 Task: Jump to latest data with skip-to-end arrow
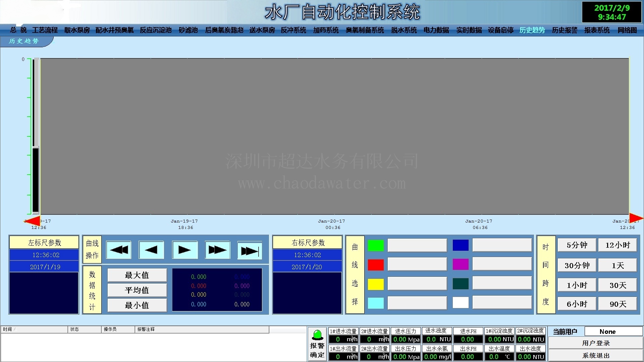[x=250, y=250]
